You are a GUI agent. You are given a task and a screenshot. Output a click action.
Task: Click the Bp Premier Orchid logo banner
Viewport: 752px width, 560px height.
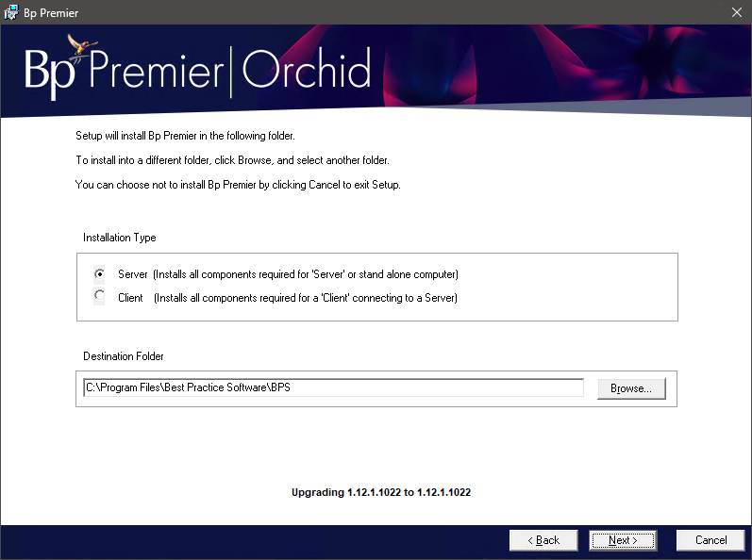pos(198,71)
